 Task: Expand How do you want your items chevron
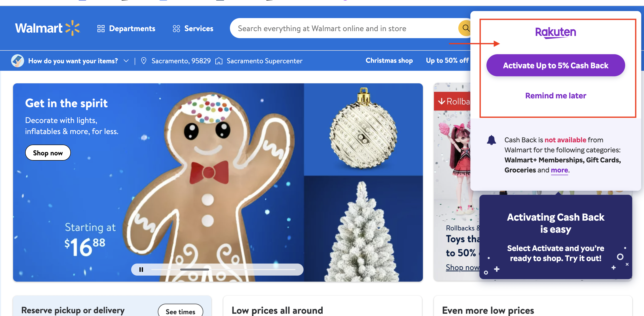(x=126, y=61)
